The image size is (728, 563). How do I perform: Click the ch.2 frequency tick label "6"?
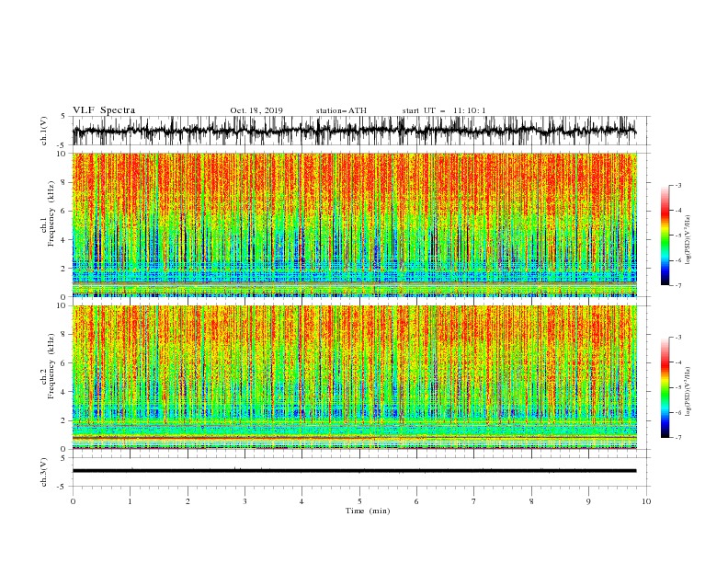(x=63, y=363)
